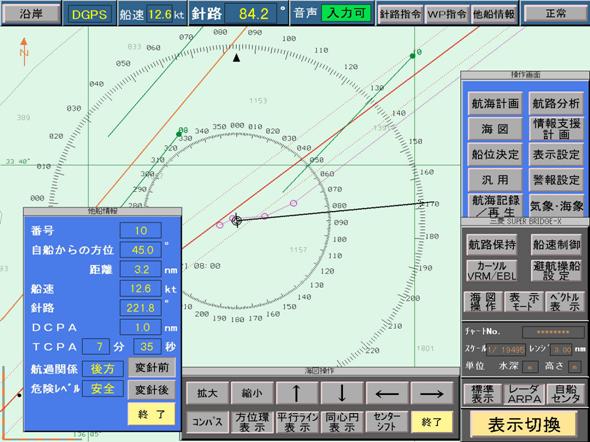
Task: Toggle ベクトル表示 vector display
Action: click(564, 302)
